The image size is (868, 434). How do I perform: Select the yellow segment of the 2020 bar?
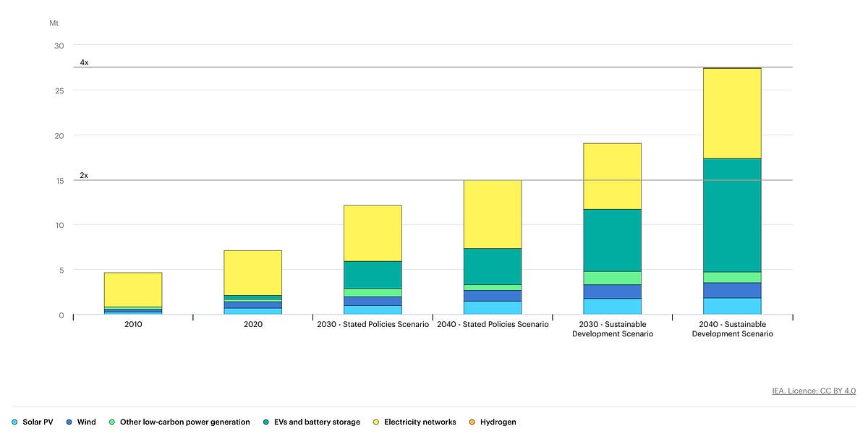253,272
